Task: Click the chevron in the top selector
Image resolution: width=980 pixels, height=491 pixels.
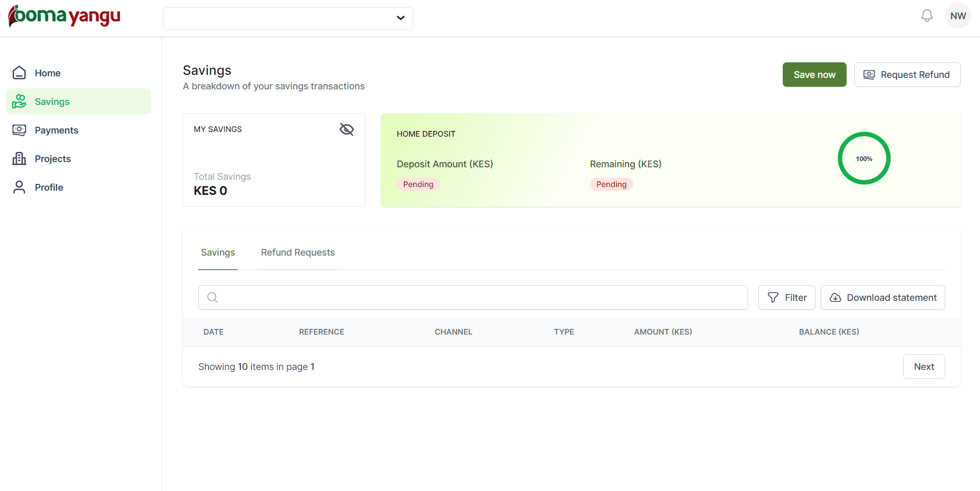Action: pos(400,18)
